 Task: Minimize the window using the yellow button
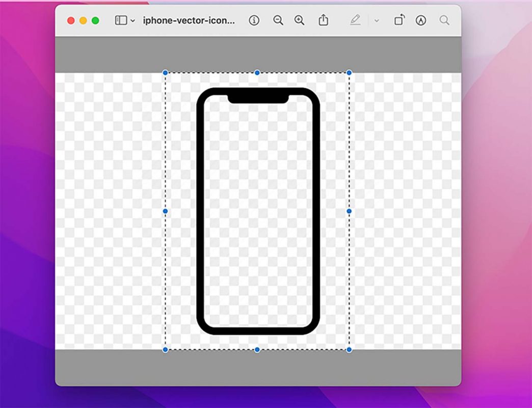[83, 21]
